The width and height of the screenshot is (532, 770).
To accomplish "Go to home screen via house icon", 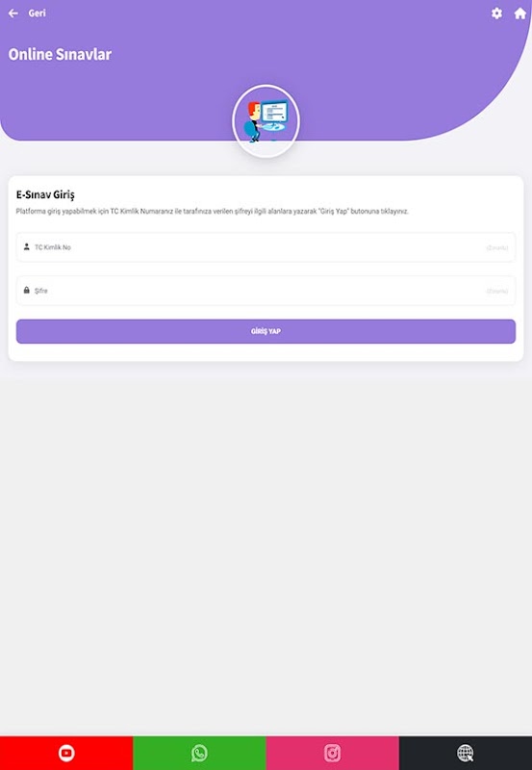I will coord(520,13).
